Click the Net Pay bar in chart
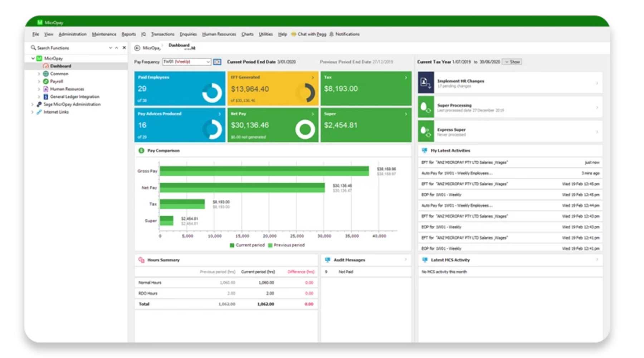 (242, 188)
